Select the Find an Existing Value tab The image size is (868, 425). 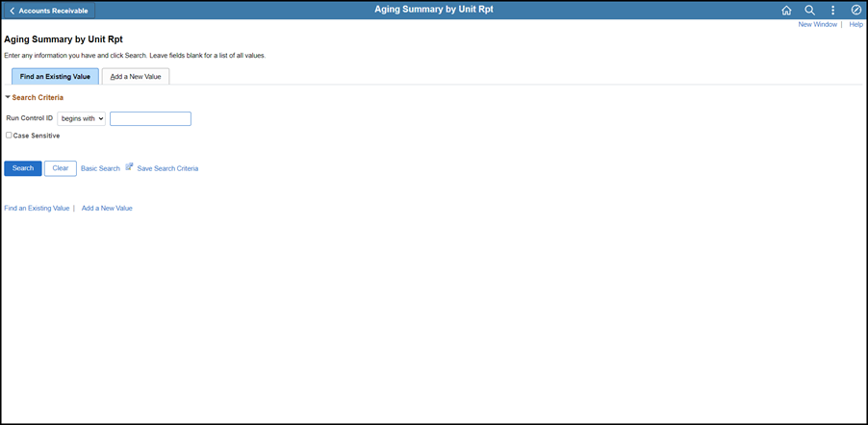[x=55, y=76]
